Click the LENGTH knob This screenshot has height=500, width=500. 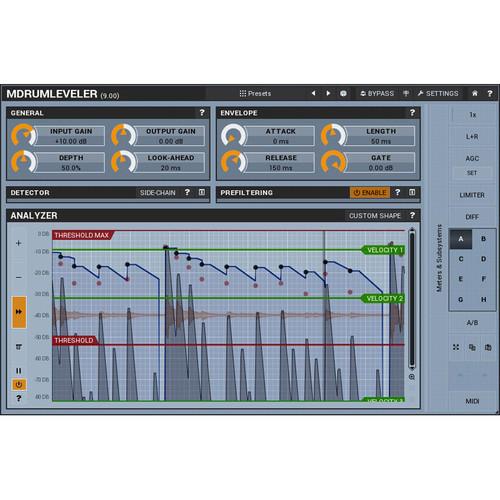pyautogui.click(x=333, y=135)
